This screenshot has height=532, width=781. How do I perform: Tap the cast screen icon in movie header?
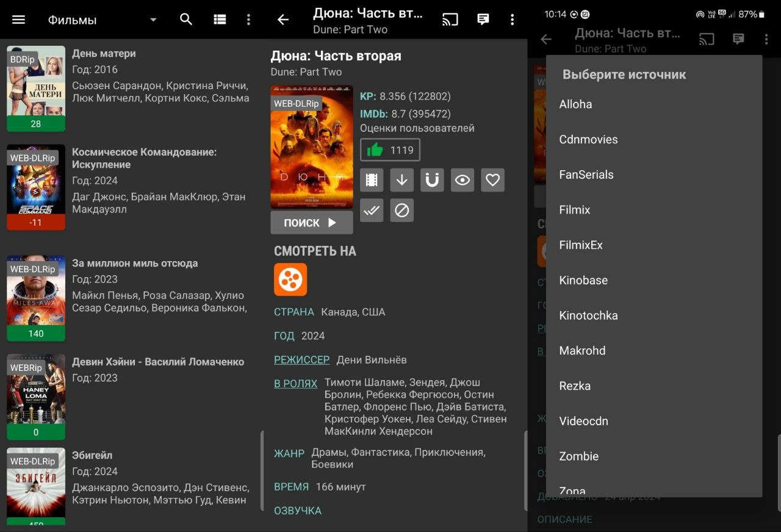450,20
